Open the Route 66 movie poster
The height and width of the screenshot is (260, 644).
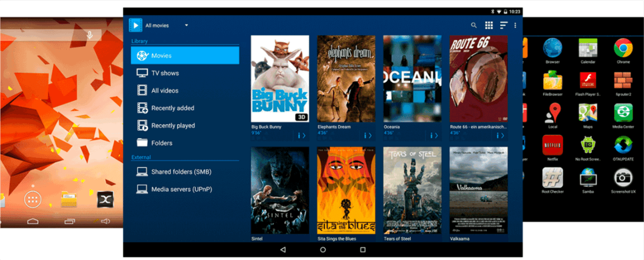pos(478,79)
